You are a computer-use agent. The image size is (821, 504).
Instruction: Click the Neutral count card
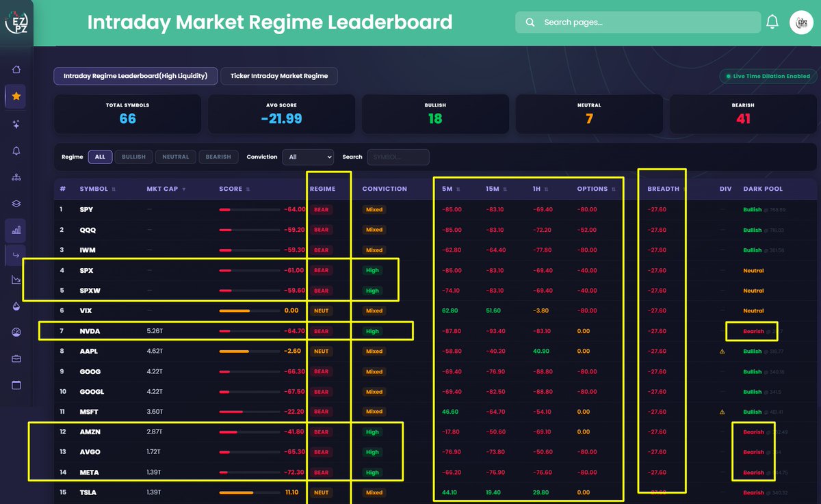pos(589,114)
